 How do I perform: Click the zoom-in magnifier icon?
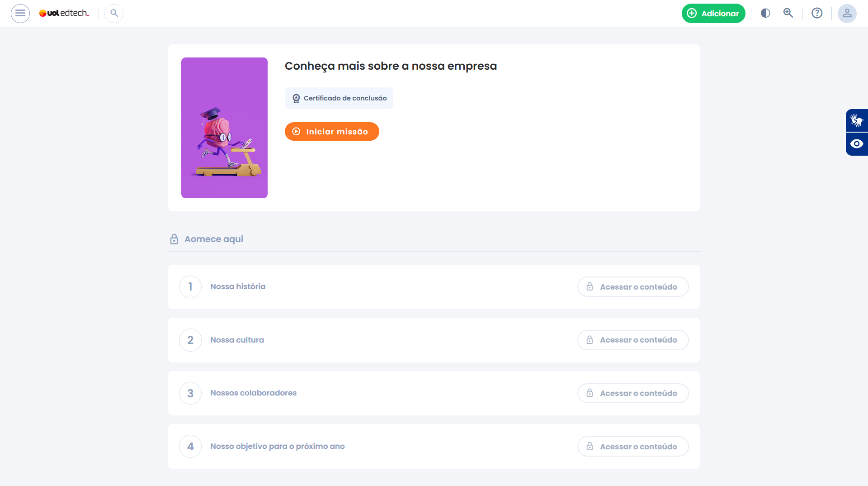[788, 13]
